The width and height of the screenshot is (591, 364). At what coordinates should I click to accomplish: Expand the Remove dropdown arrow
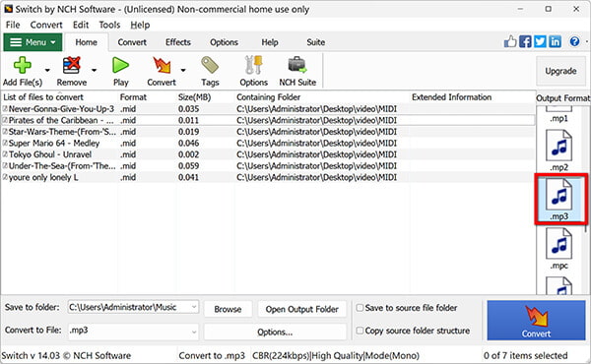[x=94, y=70]
